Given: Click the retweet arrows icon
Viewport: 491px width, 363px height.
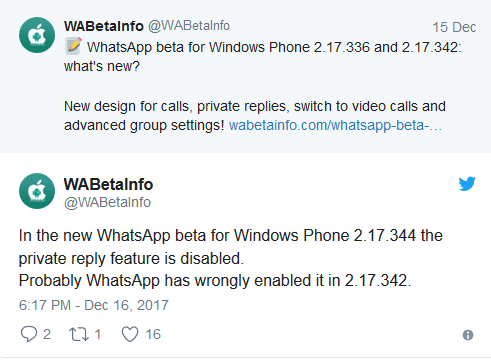Looking at the screenshot, I should coord(79,334).
